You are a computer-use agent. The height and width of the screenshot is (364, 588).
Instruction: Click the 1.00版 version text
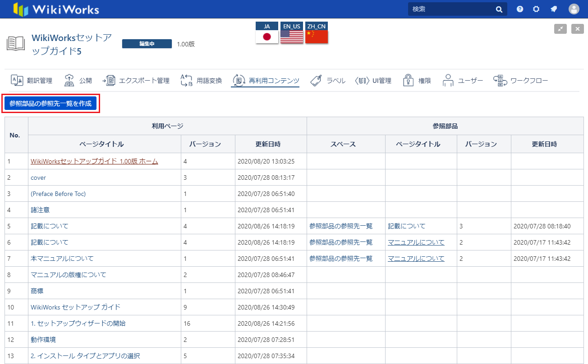click(x=186, y=44)
